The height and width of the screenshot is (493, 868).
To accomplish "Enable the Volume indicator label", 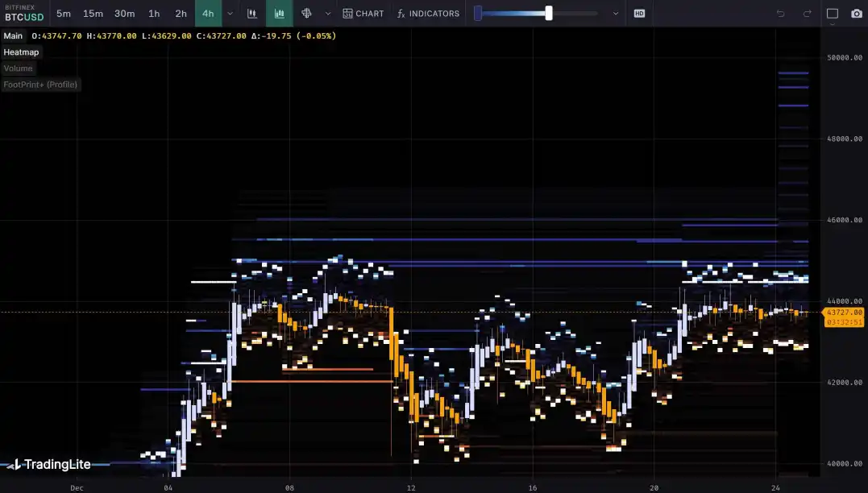I will tap(18, 68).
